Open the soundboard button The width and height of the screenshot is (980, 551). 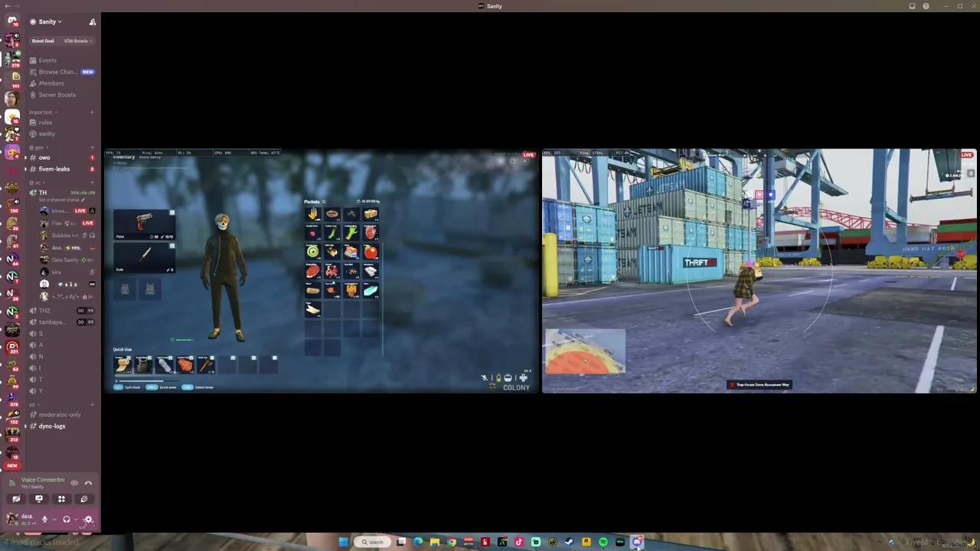tap(84, 499)
